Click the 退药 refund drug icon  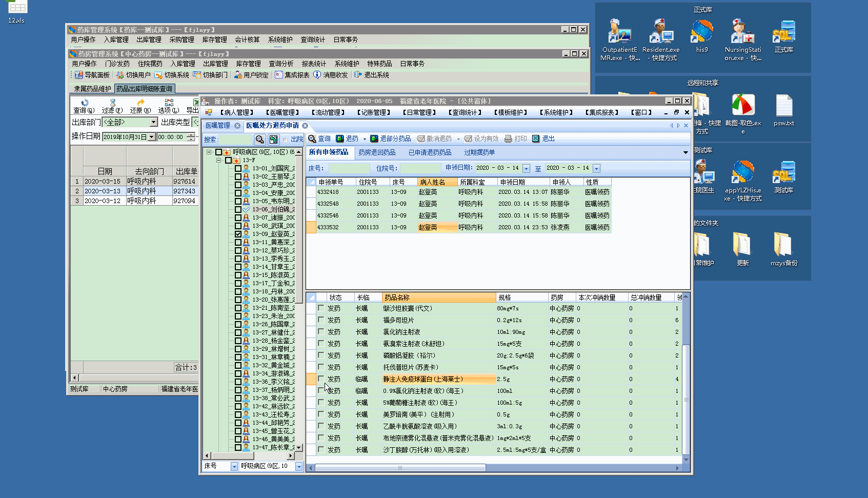tap(340, 139)
